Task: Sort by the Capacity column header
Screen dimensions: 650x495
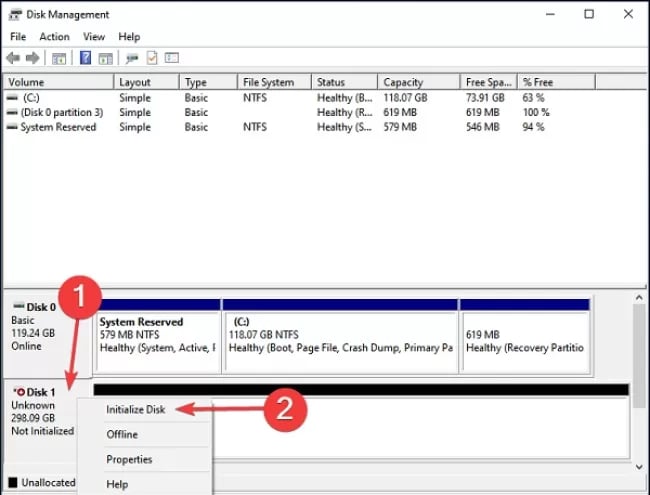Action: tap(419, 82)
